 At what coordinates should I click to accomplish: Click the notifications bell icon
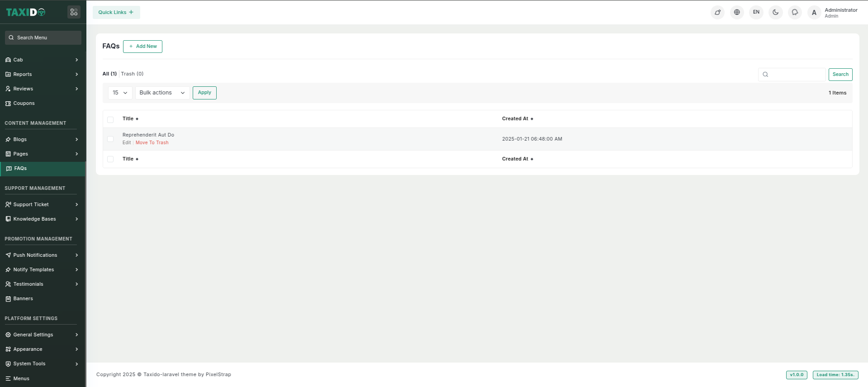point(795,12)
